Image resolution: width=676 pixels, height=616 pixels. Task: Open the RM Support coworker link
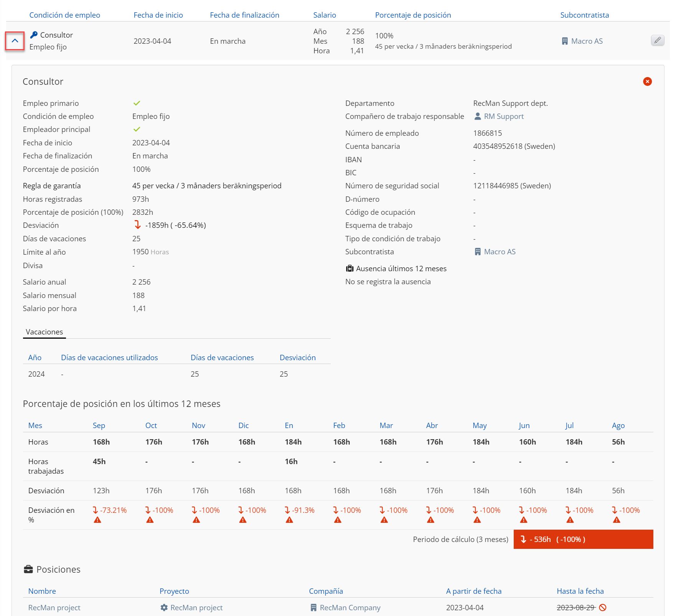[x=504, y=116]
